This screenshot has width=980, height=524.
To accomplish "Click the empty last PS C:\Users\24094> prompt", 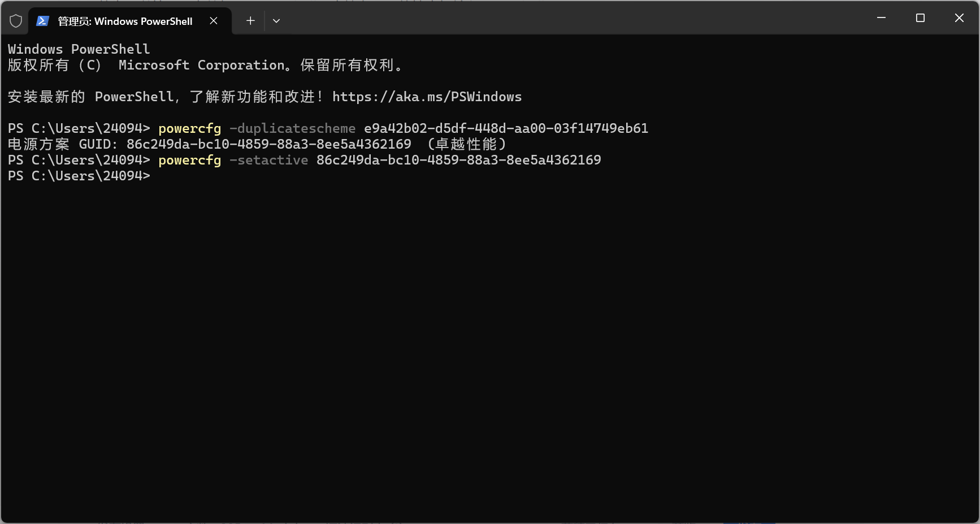I will click(79, 176).
